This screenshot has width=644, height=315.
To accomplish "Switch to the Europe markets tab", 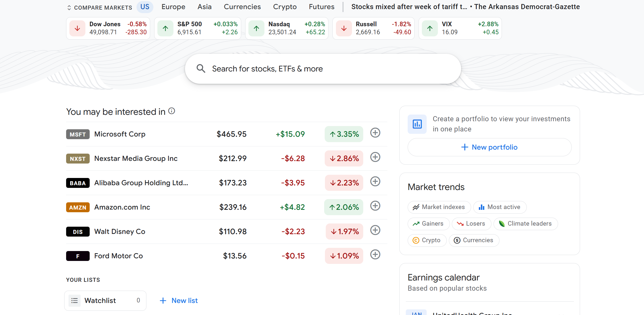I will [173, 7].
